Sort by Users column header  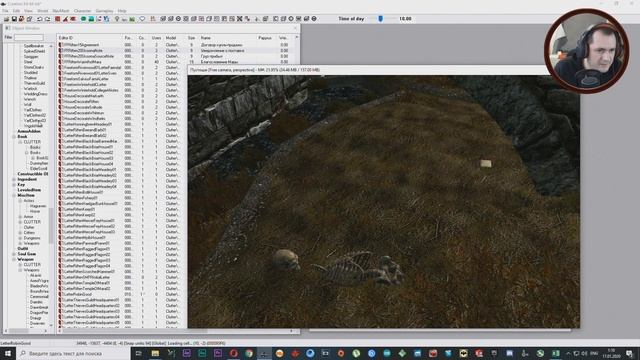(x=156, y=38)
